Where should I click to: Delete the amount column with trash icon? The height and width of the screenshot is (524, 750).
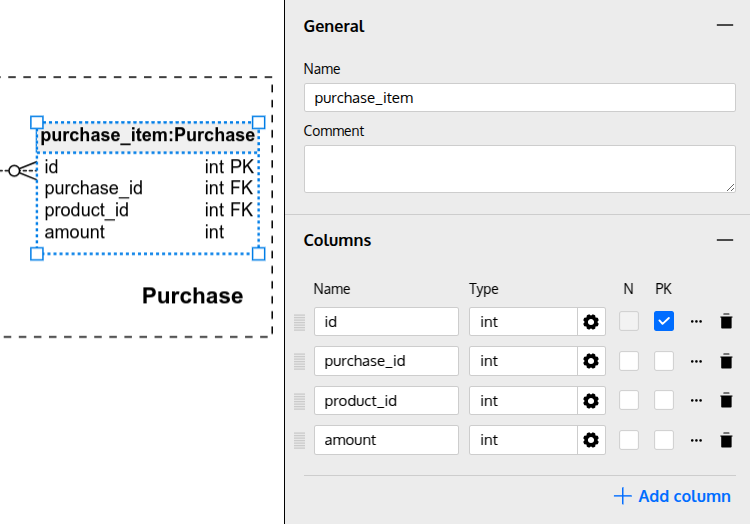pyautogui.click(x=727, y=440)
